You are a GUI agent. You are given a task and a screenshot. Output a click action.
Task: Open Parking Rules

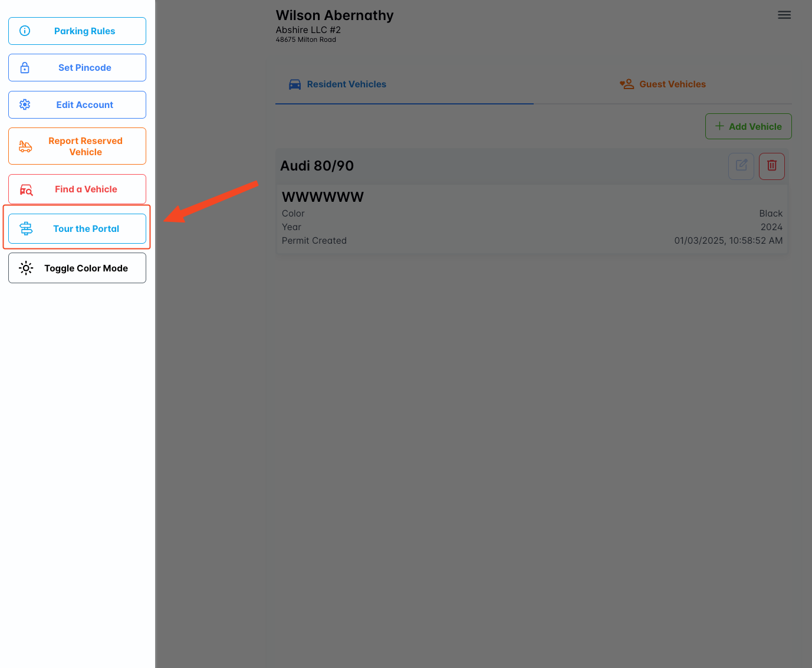[x=84, y=31]
